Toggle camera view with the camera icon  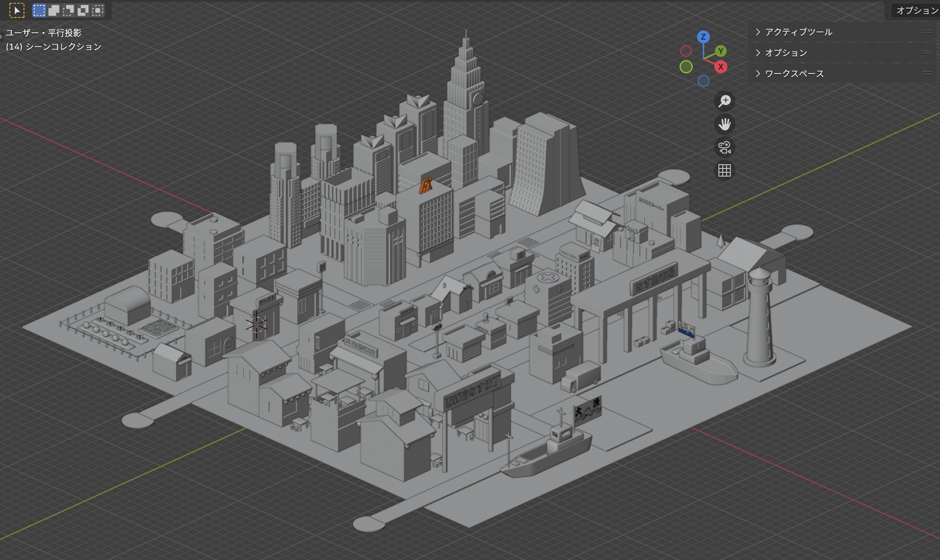click(x=725, y=148)
